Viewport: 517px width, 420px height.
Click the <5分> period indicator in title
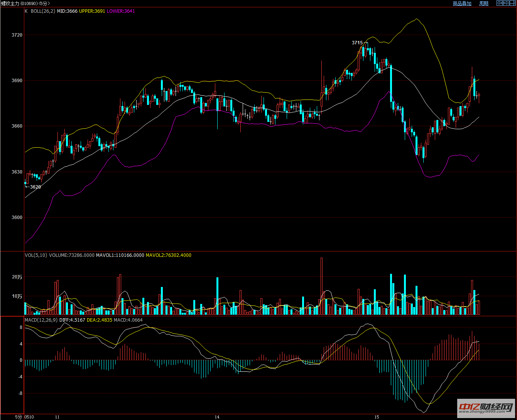44,3
